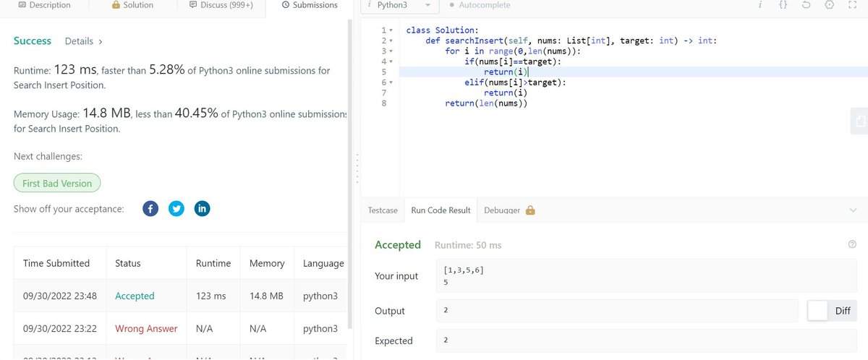The image size is (868, 360).
Task: Click 'Runtime: 50 ms' text
Action: (468, 245)
